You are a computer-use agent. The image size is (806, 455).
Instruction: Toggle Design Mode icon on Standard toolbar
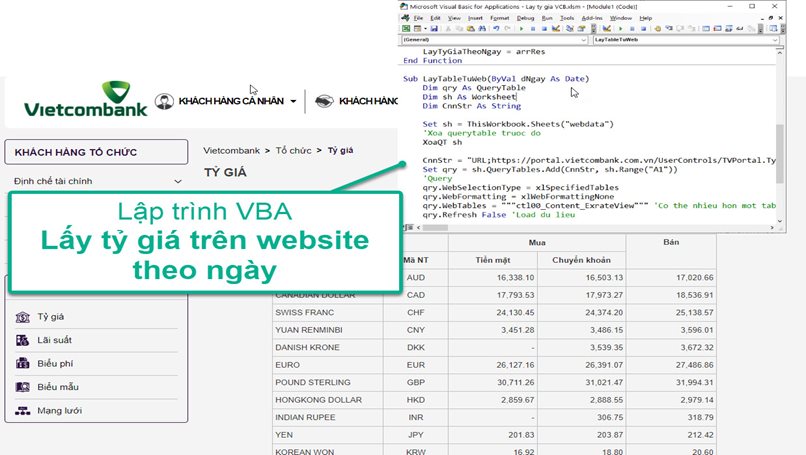tap(556, 28)
